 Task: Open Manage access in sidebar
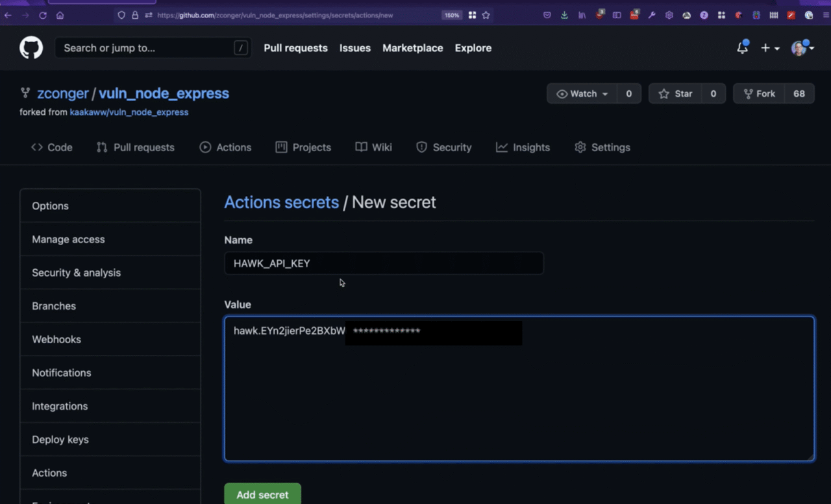pos(110,239)
